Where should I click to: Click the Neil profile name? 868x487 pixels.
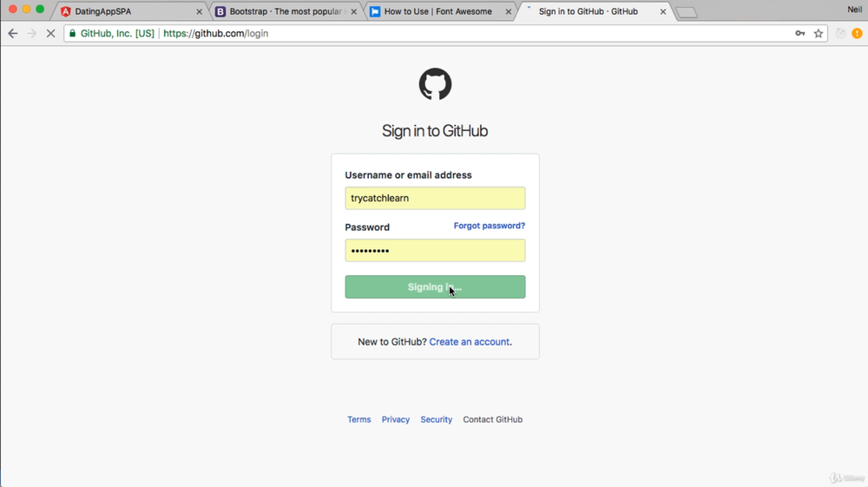click(x=854, y=10)
